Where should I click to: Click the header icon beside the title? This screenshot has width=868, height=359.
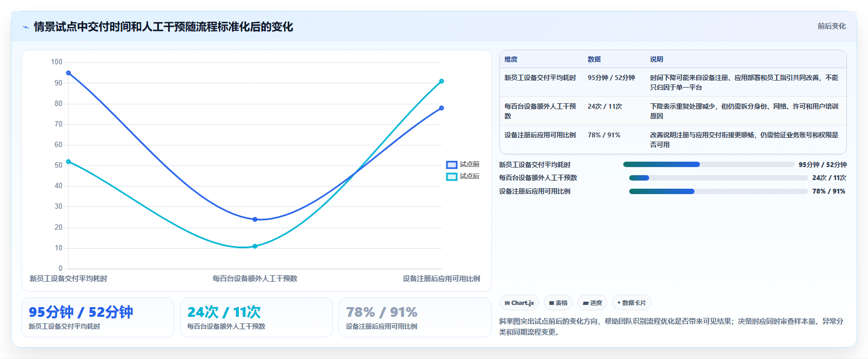pyautogui.click(x=25, y=27)
